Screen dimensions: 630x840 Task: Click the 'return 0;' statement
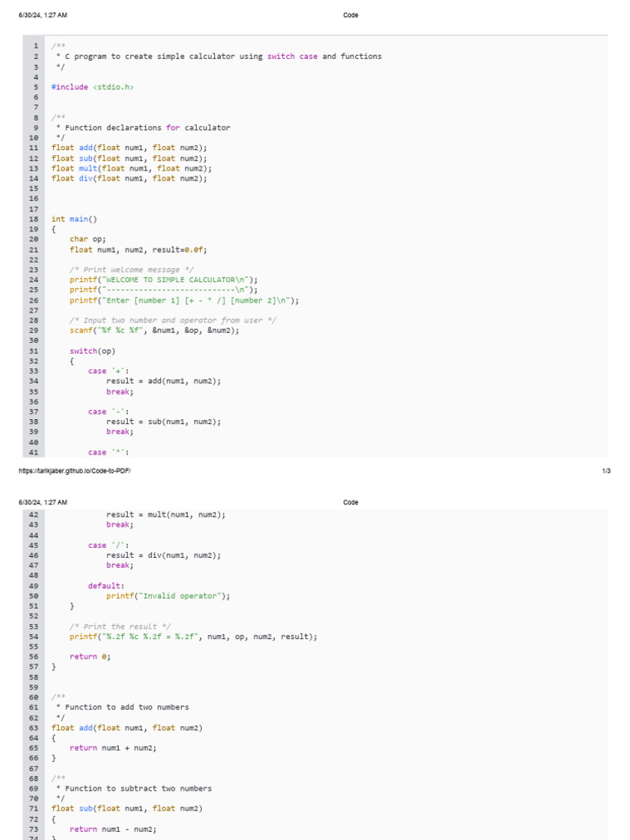[x=90, y=656]
